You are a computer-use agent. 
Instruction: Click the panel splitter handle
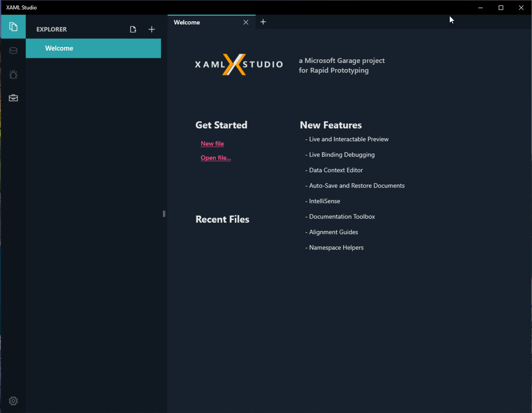click(x=164, y=214)
